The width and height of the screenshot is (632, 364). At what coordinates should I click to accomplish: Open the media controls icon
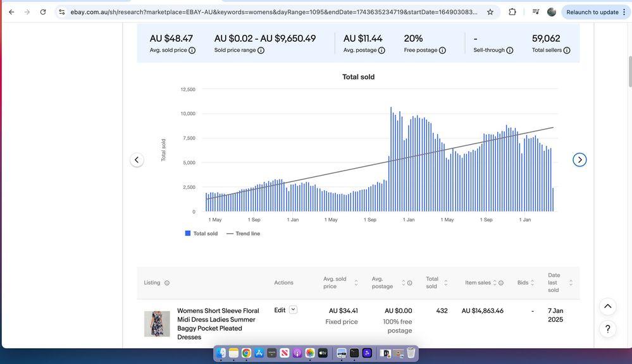tap(536, 12)
